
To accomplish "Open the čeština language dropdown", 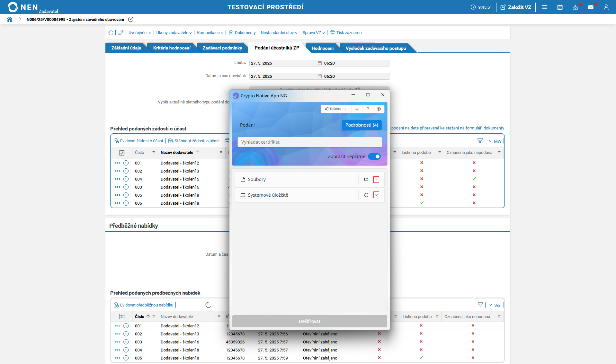I will tap(335, 109).
